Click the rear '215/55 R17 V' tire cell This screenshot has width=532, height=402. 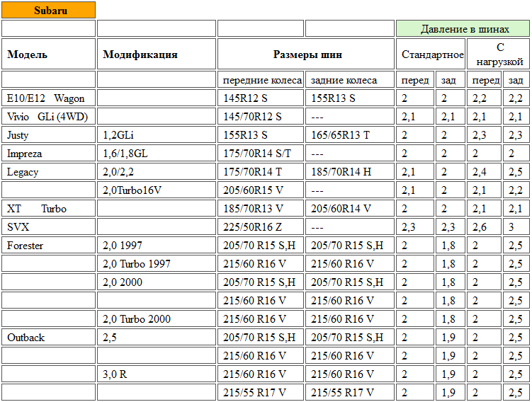coord(350,393)
